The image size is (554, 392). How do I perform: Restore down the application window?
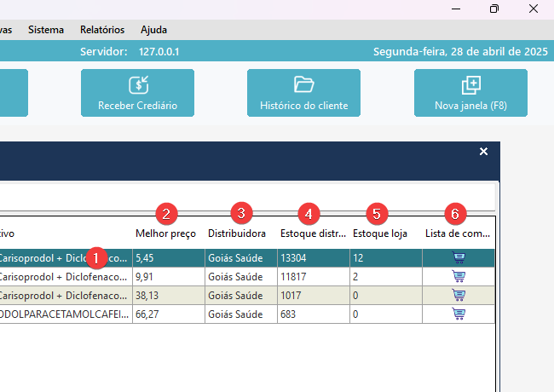tap(494, 9)
